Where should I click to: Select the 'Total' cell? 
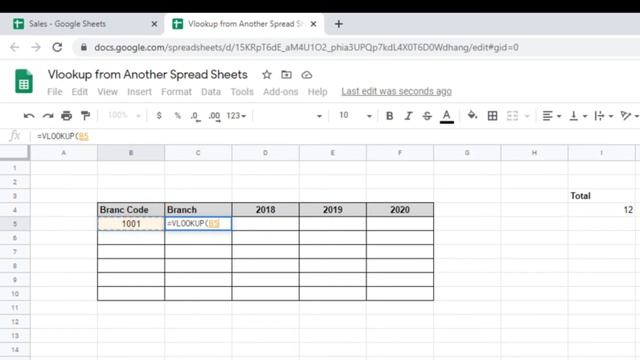coord(602,196)
